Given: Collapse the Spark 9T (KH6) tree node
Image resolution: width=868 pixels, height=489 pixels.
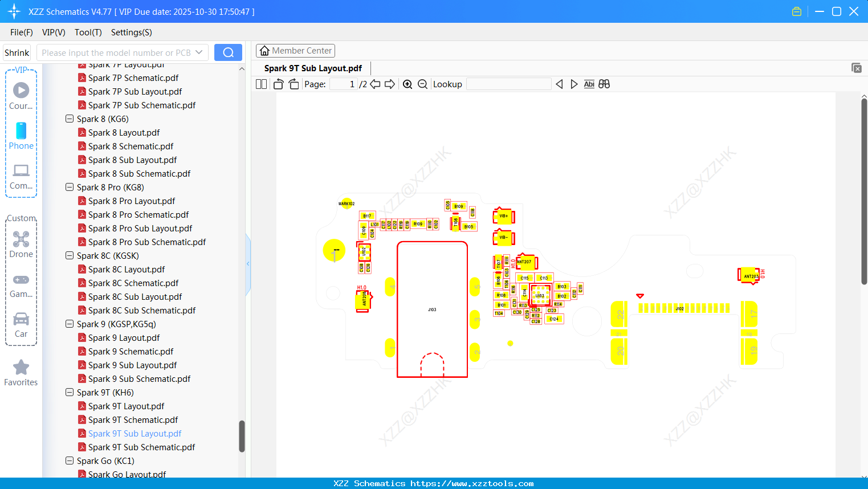Looking at the screenshot, I should coord(69,392).
